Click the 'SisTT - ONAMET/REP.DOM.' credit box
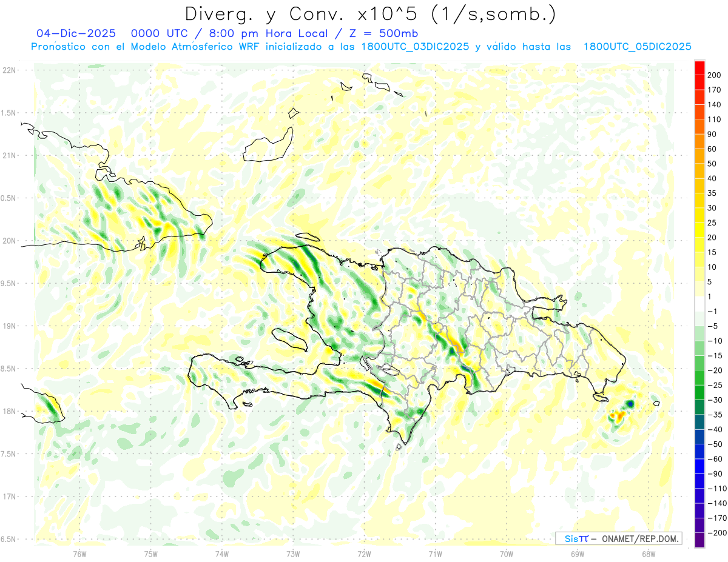 [618, 538]
